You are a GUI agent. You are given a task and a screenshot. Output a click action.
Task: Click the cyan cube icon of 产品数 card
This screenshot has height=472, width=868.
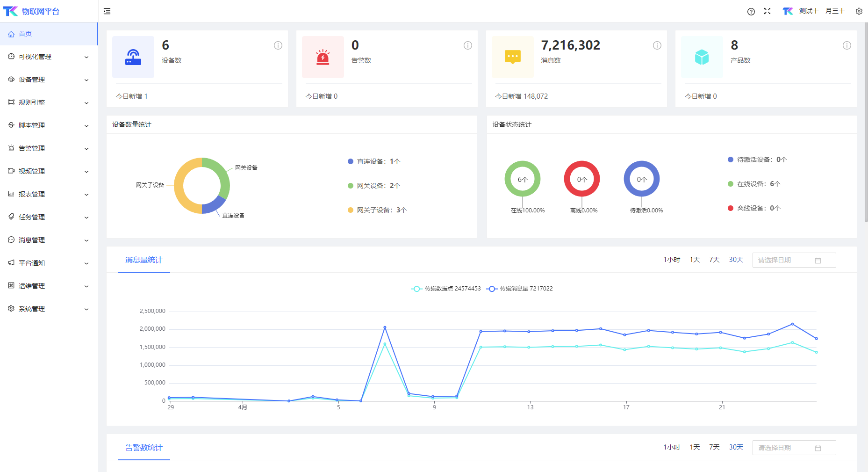(x=702, y=57)
